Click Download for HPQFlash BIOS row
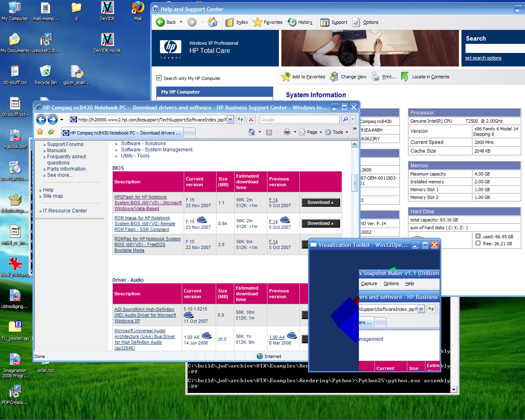 pos(321,202)
